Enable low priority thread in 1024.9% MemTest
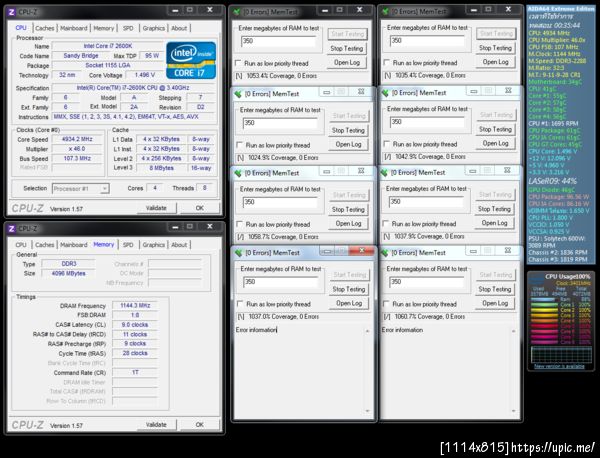This screenshot has height=458, width=600. click(x=240, y=145)
